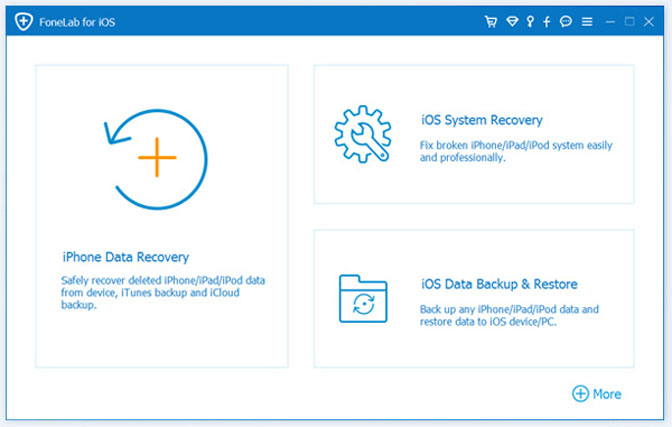Click the More text label
This screenshot has width=672, height=427.
coord(607,394)
